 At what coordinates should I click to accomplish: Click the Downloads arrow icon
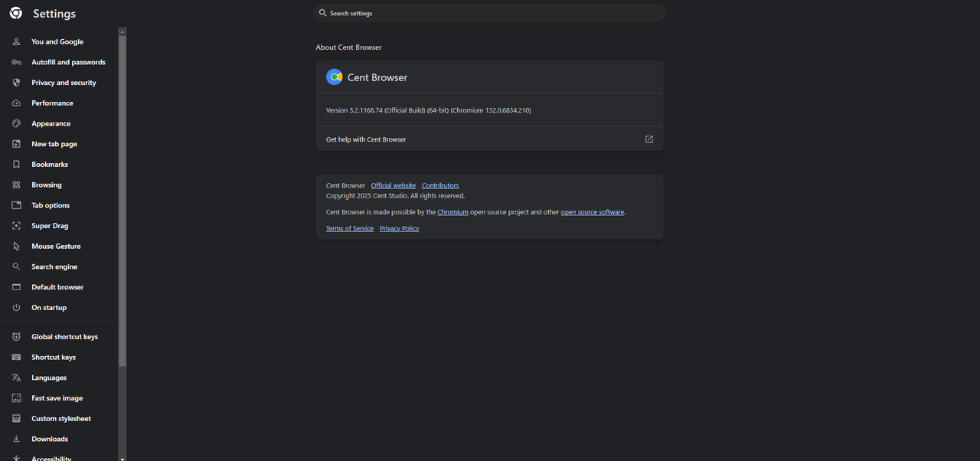16,439
